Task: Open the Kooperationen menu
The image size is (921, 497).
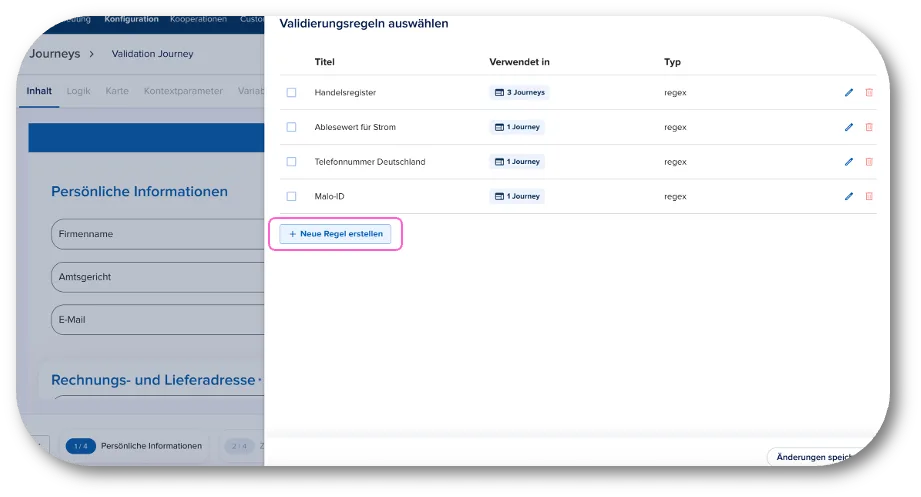Action: pos(199,19)
